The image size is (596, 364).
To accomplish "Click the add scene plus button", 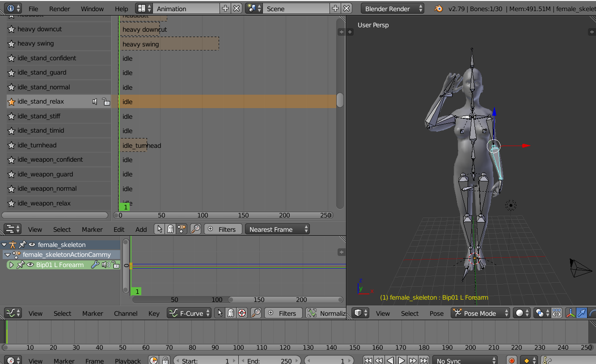I will coord(335,8).
